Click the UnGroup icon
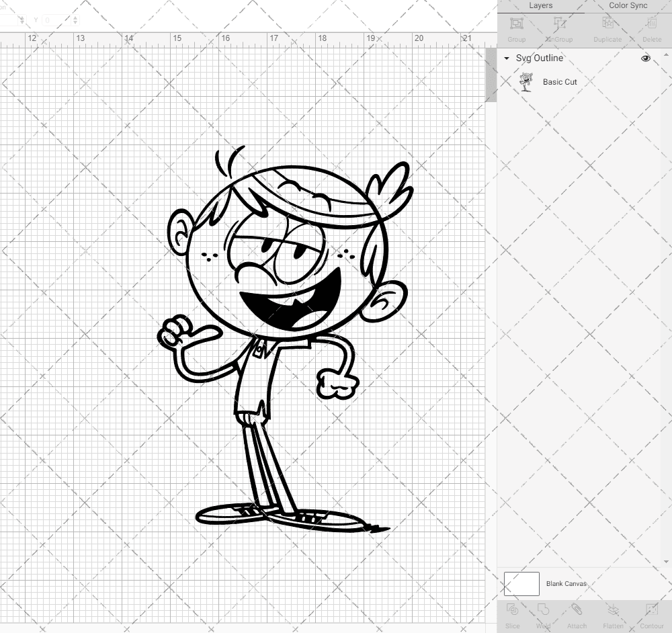The height and width of the screenshot is (633, 672). [x=560, y=27]
